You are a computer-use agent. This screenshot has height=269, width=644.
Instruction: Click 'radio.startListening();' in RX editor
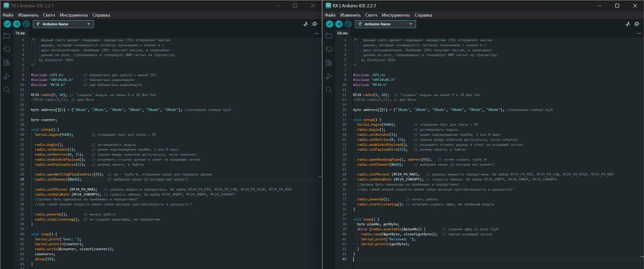click(381, 204)
